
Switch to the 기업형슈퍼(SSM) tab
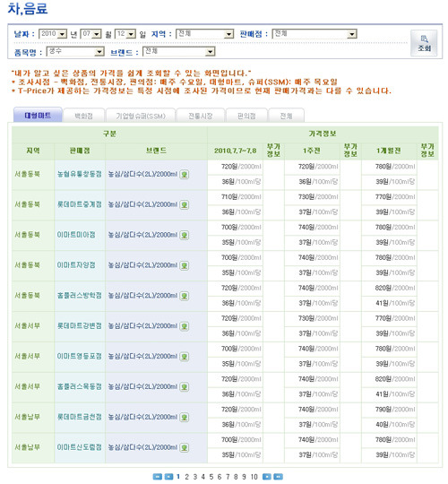point(141,116)
